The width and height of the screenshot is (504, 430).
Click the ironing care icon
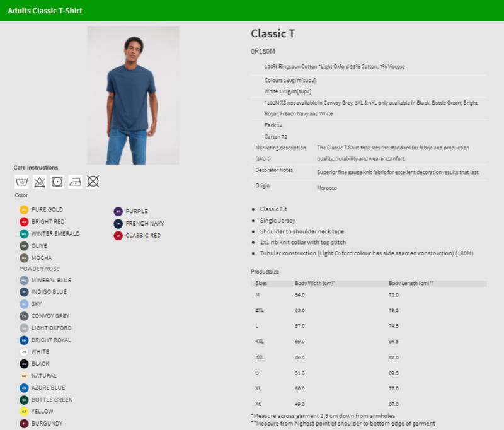point(75,182)
